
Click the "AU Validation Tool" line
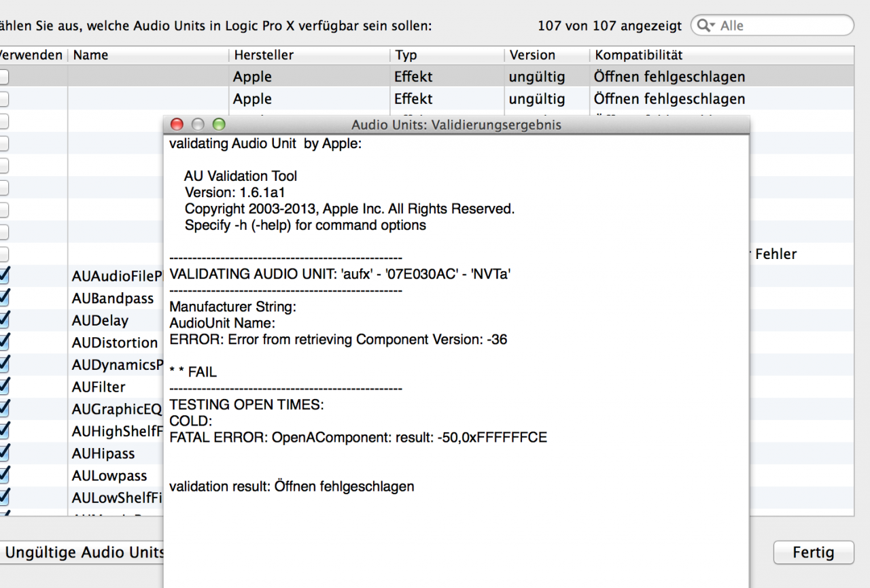241,176
